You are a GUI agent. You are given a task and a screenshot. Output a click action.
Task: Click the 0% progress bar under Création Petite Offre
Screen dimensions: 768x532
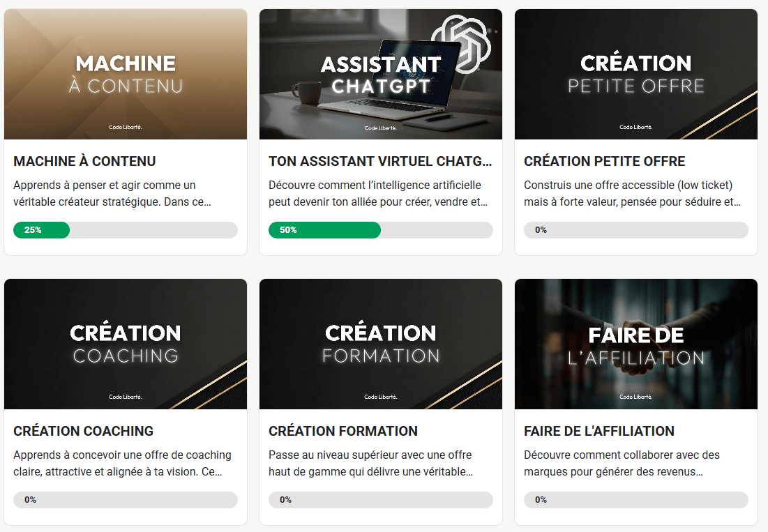click(x=636, y=230)
